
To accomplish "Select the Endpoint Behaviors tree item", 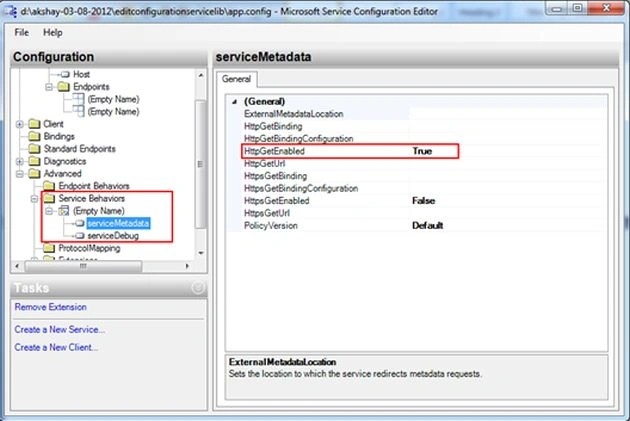I will 94,186.
